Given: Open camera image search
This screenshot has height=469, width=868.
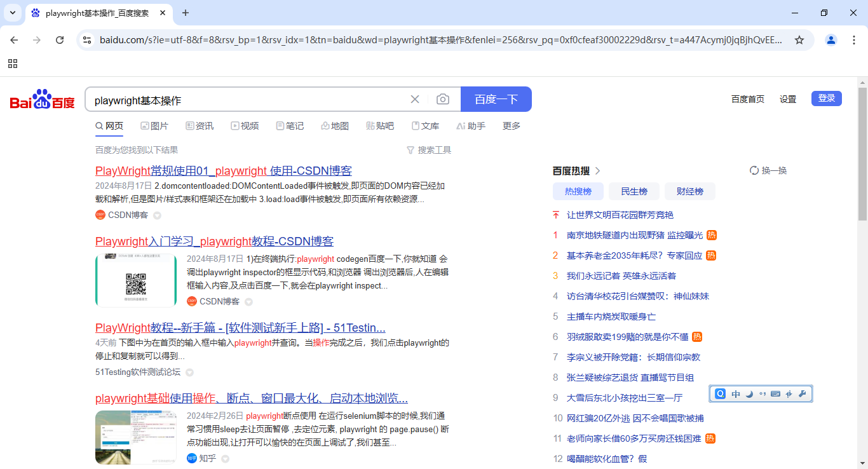Looking at the screenshot, I should point(443,99).
